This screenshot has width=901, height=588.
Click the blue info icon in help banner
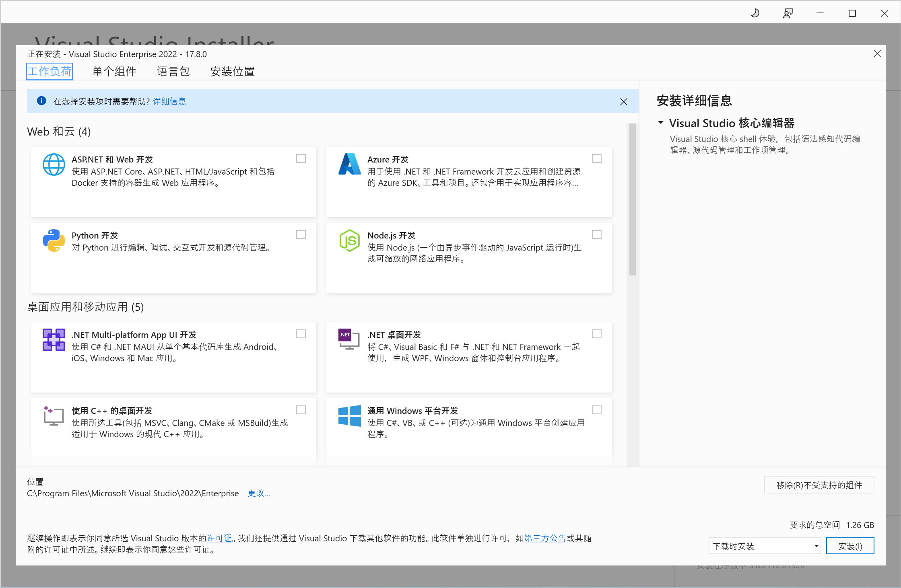(41, 101)
